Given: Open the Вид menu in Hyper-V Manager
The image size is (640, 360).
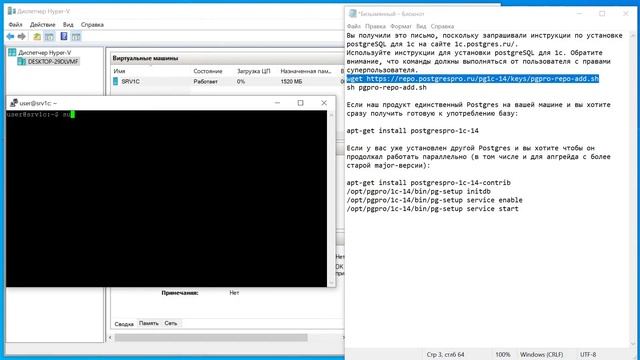Looking at the screenshot, I should (x=68, y=24).
